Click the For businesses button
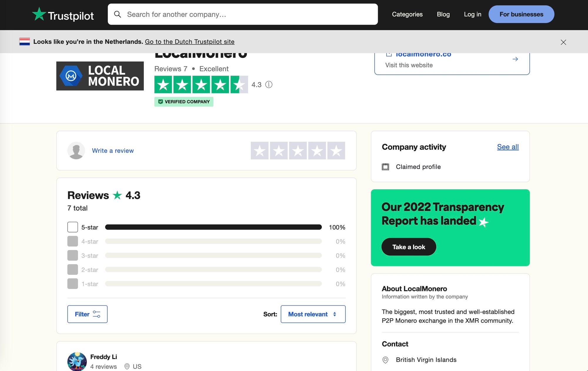588x371 pixels. pyautogui.click(x=521, y=14)
